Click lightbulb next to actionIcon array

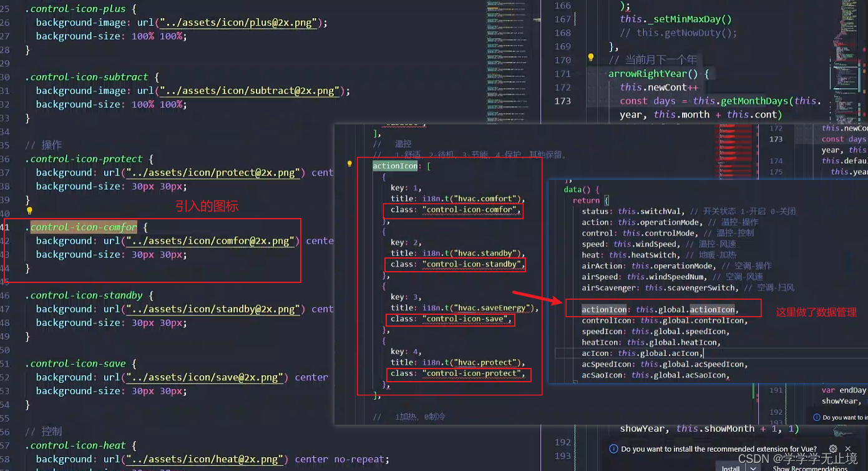click(349, 164)
